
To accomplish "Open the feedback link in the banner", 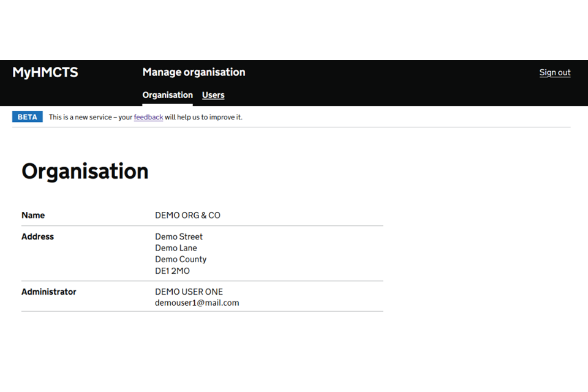I will [148, 117].
